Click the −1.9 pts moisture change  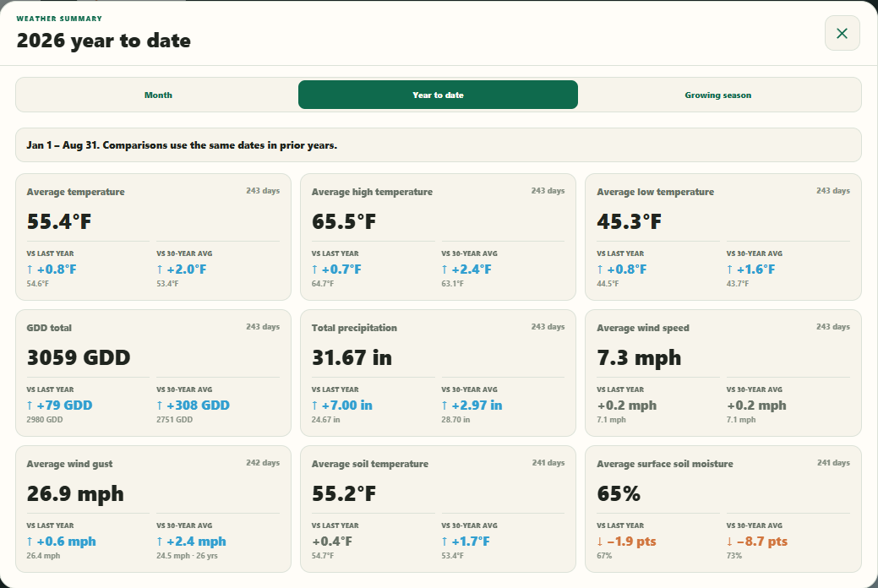tap(626, 542)
